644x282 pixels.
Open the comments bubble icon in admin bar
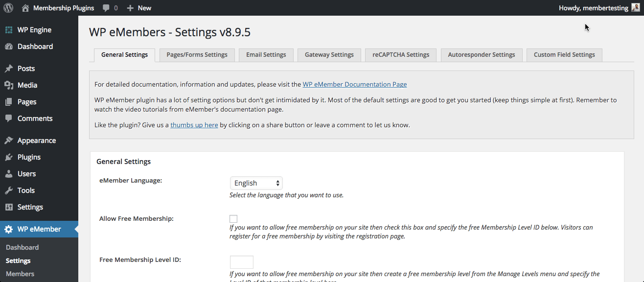point(106,8)
